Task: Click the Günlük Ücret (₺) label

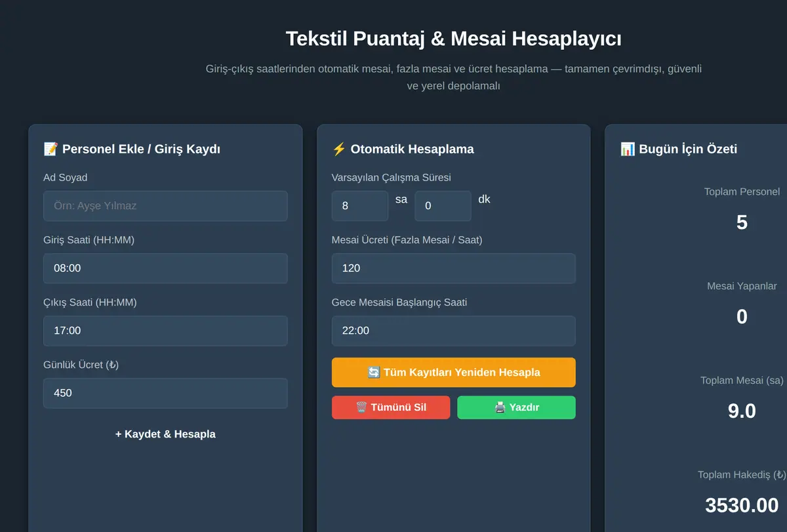Action: tap(81, 365)
